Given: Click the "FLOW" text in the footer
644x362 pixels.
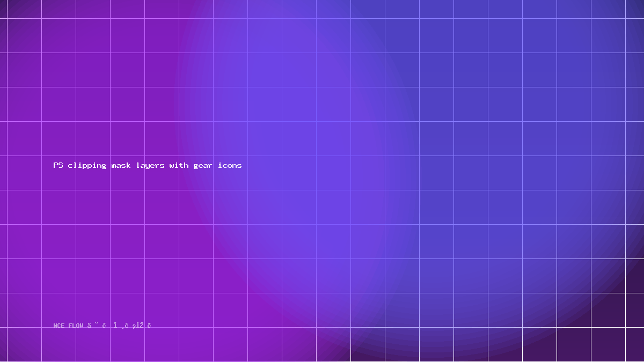Looking at the screenshot, I should pyautogui.click(x=76, y=326).
